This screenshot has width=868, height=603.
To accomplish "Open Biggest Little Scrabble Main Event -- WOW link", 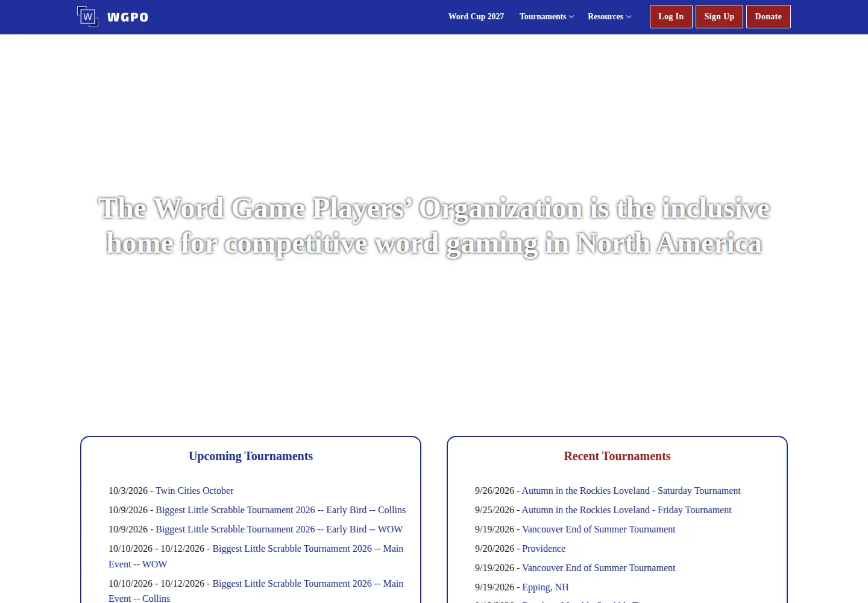I will tap(256, 557).
